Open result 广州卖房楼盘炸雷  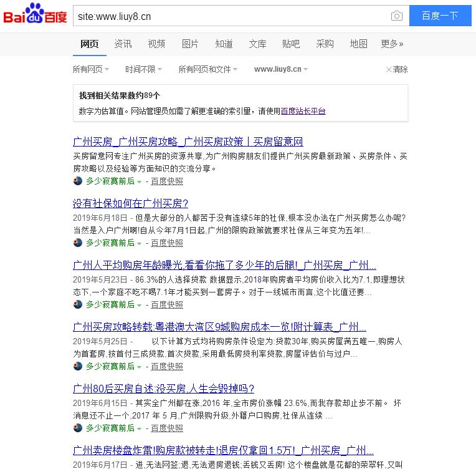click(x=223, y=450)
